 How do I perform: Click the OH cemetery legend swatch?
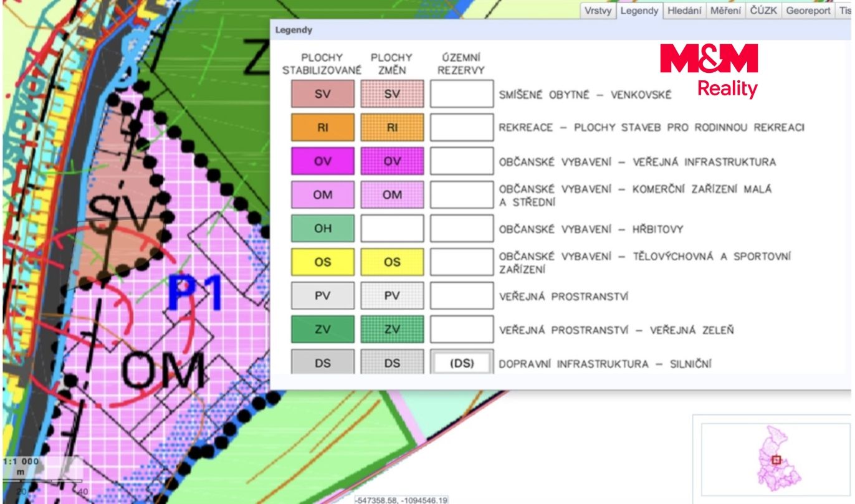pos(323,229)
